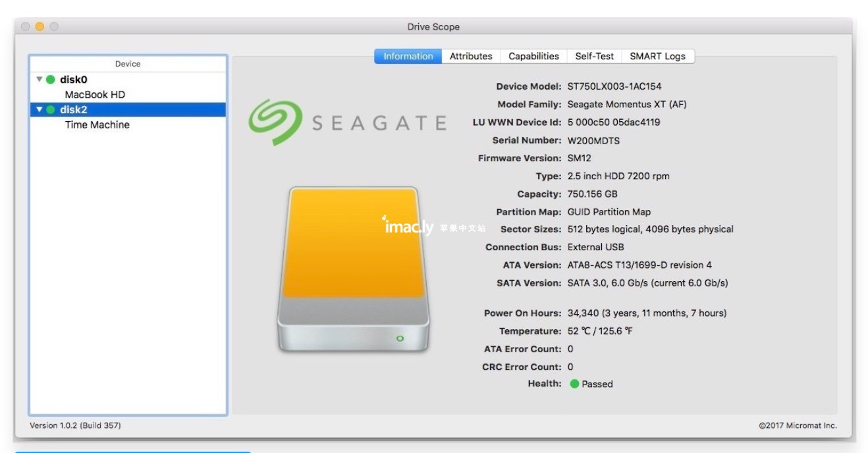Click the serial number W200MDTS

click(x=593, y=140)
